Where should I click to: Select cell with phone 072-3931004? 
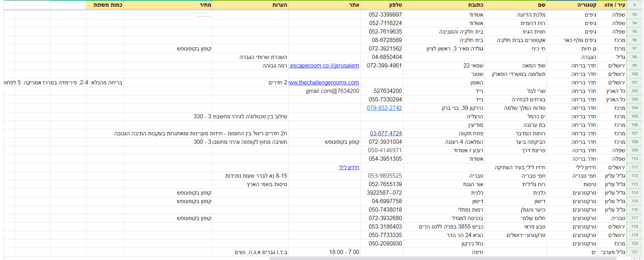(x=382, y=142)
